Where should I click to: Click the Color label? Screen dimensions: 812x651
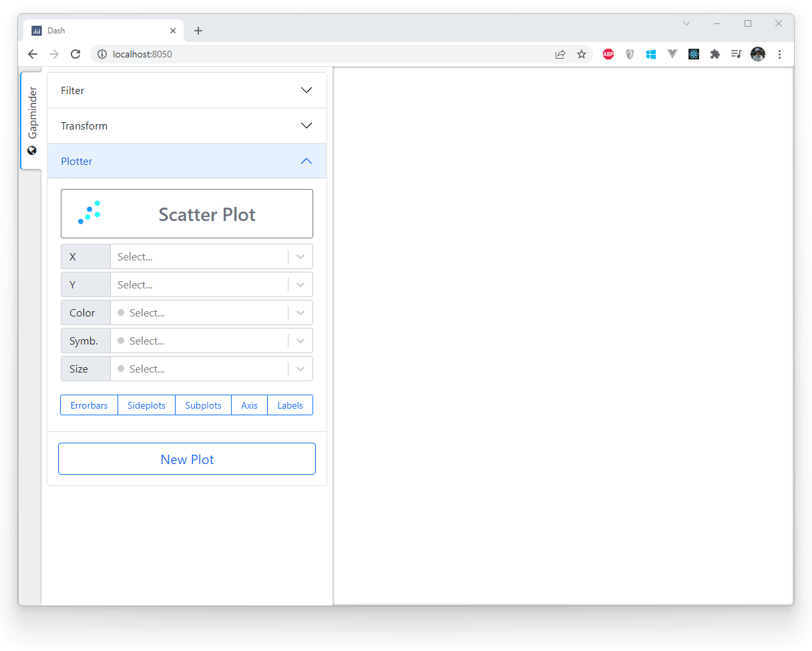[x=85, y=312]
